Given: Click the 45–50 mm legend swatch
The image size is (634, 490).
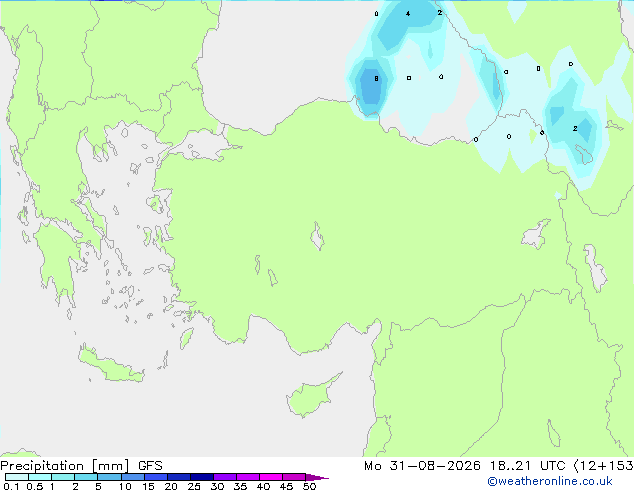Looking at the screenshot, I should point(294,477).
